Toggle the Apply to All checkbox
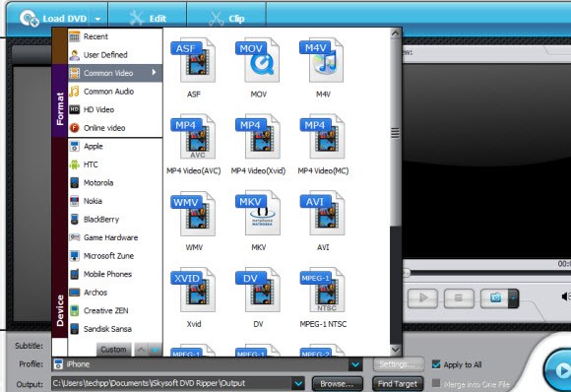Image resolution: width=571 pixels, height=392 pixels. coord(436,364)
